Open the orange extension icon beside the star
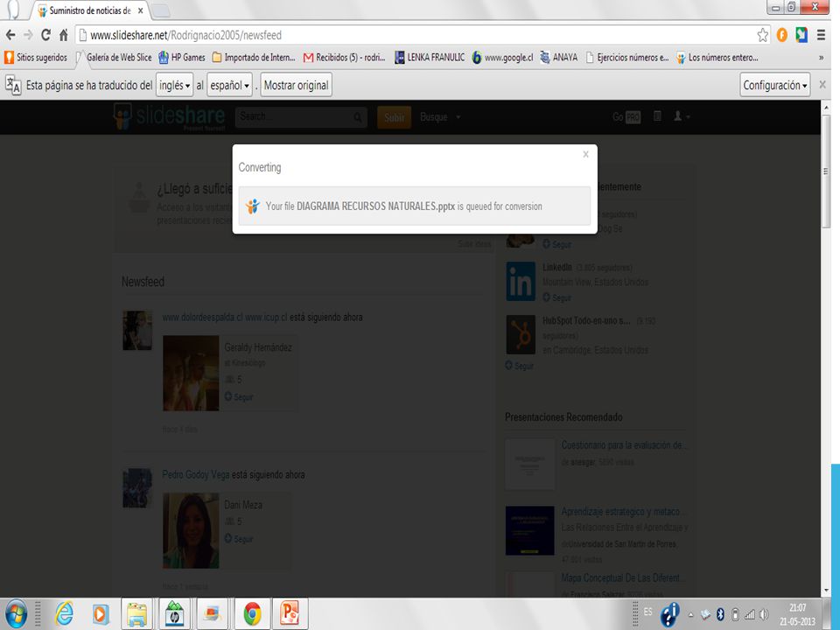Viewport: 840px width, 630px height. pyautogui.click(x=782, y=35)
